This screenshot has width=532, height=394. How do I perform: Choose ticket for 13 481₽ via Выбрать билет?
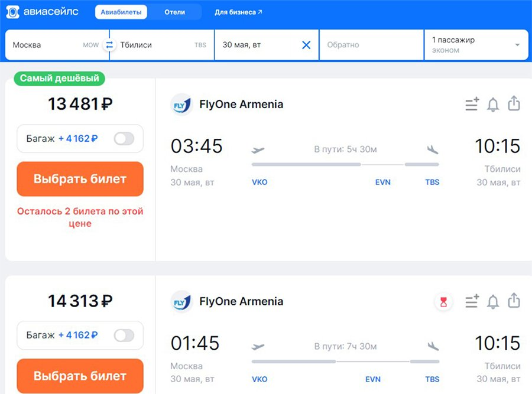(x=80, y=179)
